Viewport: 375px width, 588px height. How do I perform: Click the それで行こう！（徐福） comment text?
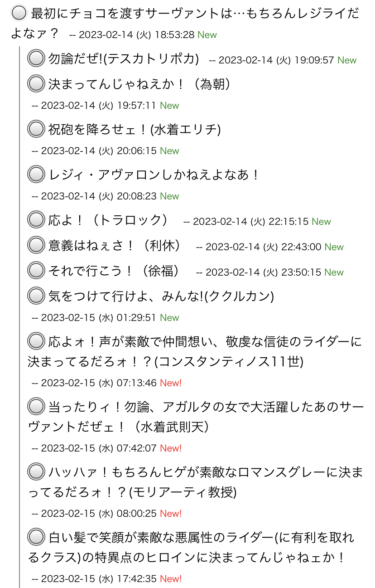pos(114,271)
